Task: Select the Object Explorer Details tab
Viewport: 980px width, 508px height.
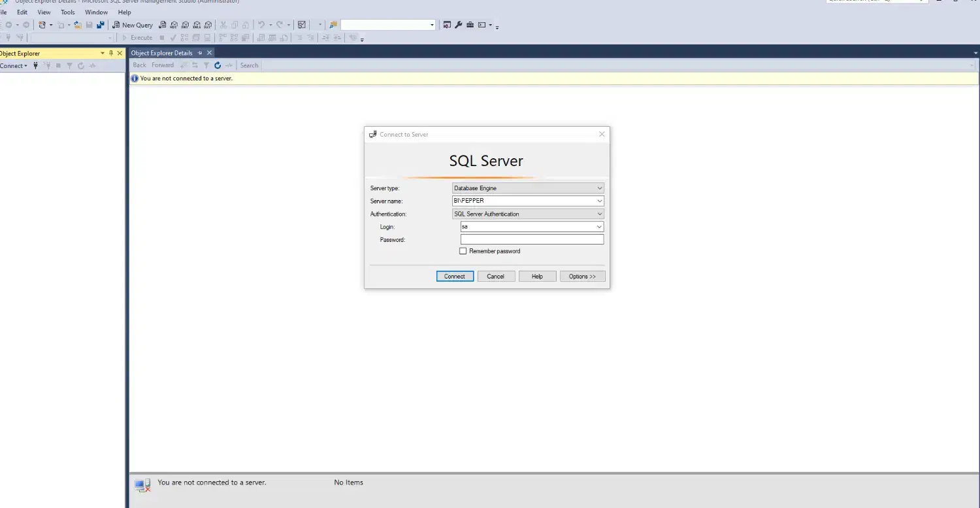Action: (x=161, y=53)
